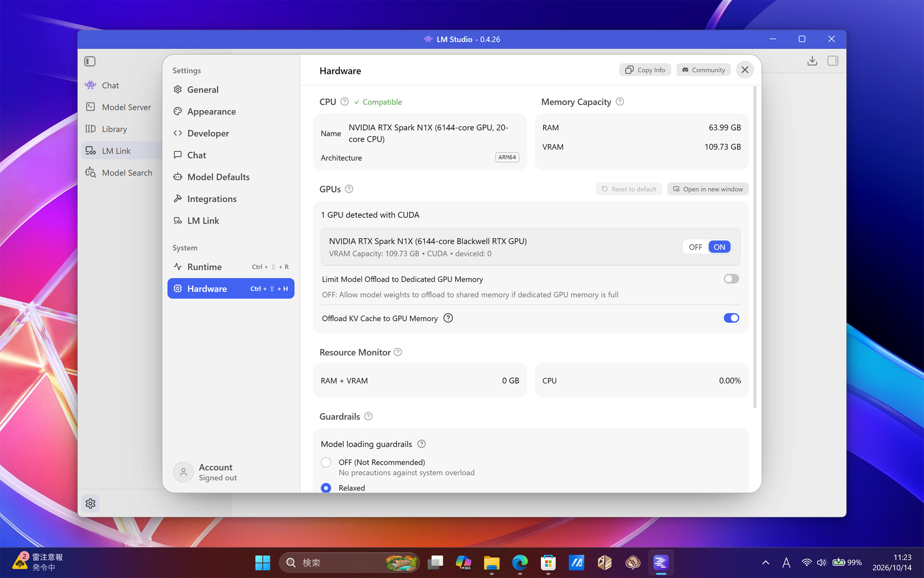Open app settings gear at bottom left
The height and width of the screenshot is (578, 924).
[90, 503]
